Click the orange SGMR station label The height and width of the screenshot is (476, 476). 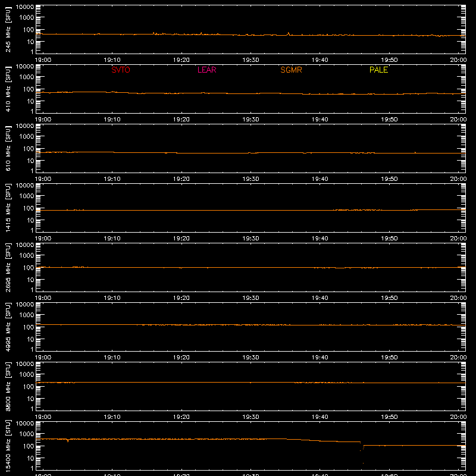[291, 70]
